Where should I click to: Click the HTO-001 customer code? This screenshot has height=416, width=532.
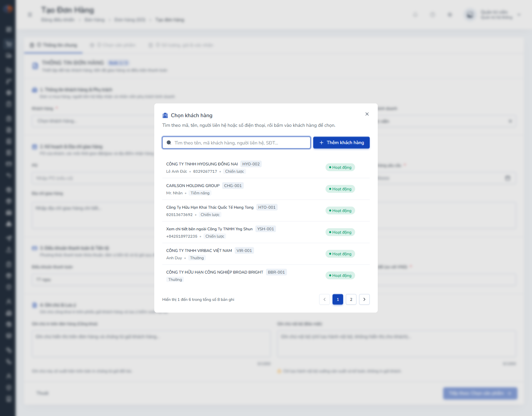267,207
